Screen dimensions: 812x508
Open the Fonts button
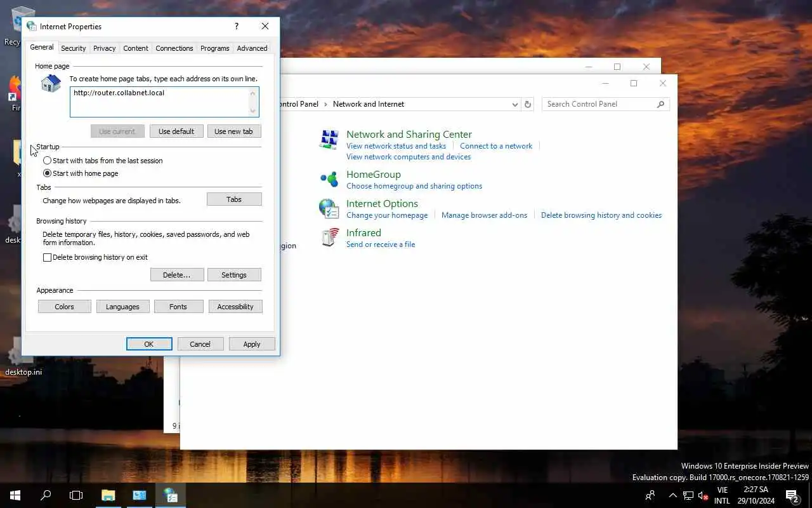click(x=178, y=307)
